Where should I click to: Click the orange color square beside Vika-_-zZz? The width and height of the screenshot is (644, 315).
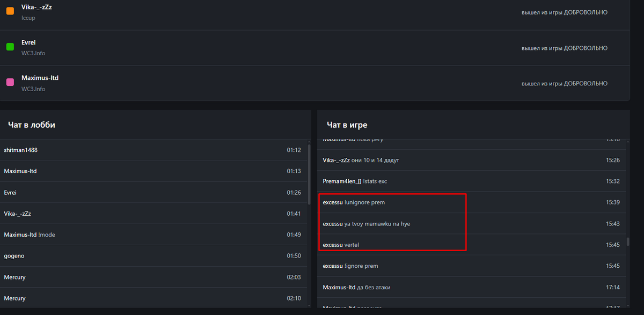(x=10, y=11)
